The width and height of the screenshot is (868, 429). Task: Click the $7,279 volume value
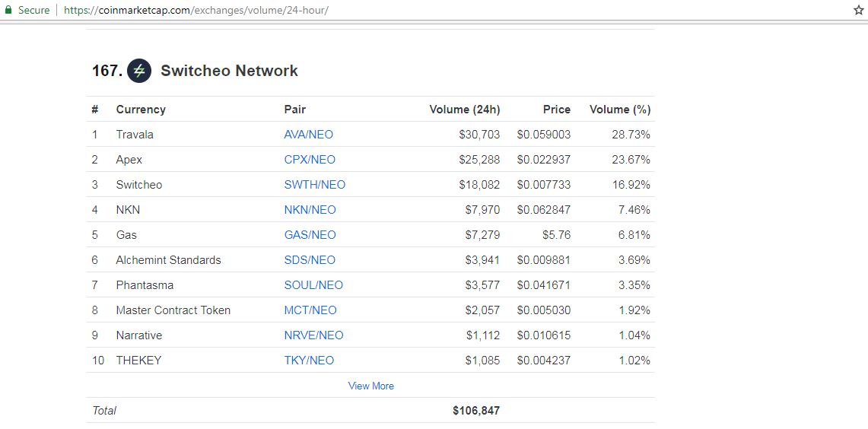click(x=482, y=235)
